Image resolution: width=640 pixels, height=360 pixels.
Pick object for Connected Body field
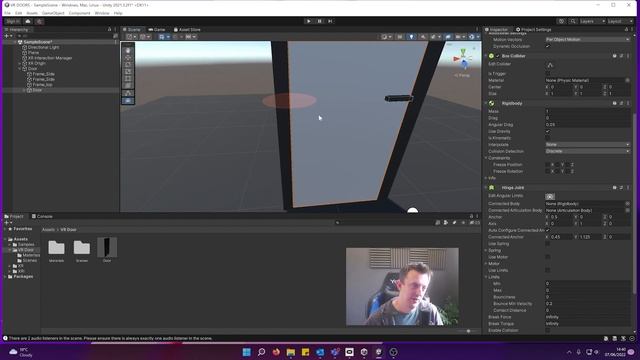[627, 204]
